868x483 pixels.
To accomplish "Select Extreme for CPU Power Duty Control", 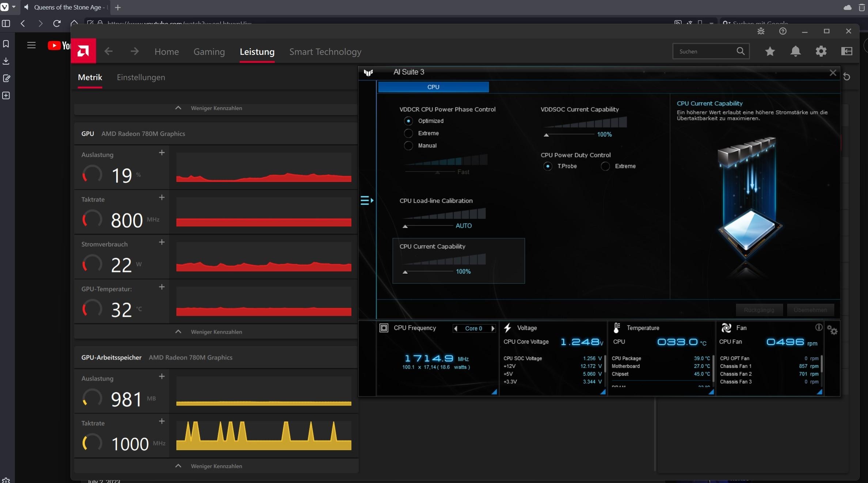I will click(605, 166).
